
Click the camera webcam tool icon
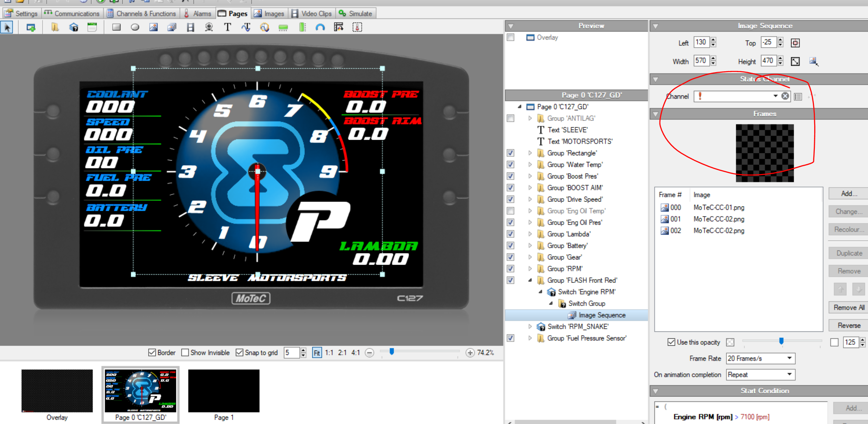coord(209,27)
